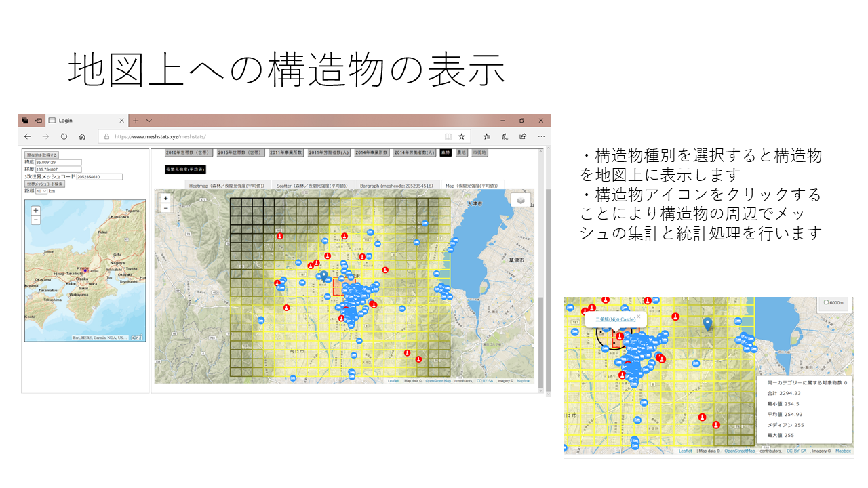Click the 3次世界メッシュコード input field

[x=99, y=177]
